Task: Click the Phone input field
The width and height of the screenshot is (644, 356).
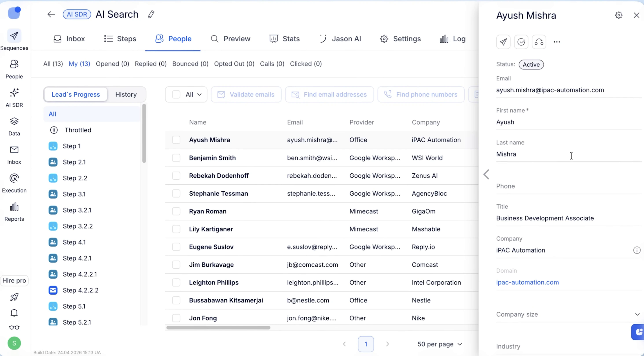Action: tap(569, 186)
